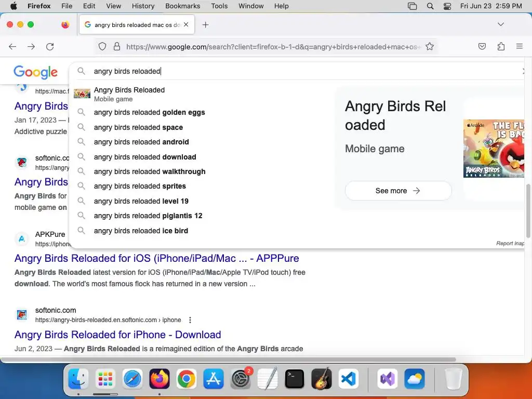
Task: Open System Settings from the Dock
Action: click(x=241, y=379)
